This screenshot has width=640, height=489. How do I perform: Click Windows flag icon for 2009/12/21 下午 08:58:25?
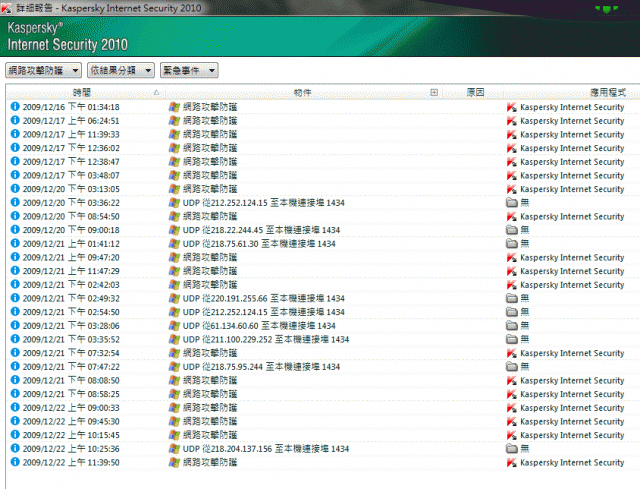[x=174, y=394]
